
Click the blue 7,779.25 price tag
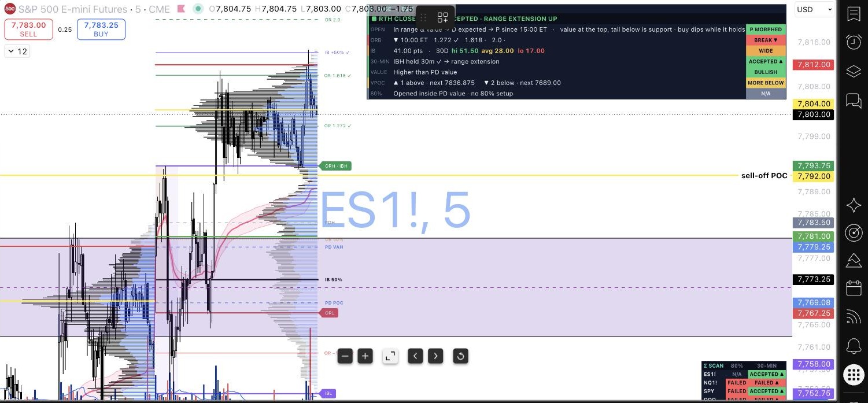[x=814, y=247]
